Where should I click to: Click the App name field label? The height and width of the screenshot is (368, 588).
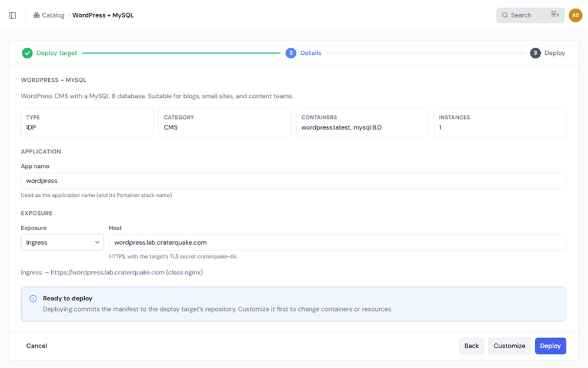pyautogui.click(x=35, y=167)
